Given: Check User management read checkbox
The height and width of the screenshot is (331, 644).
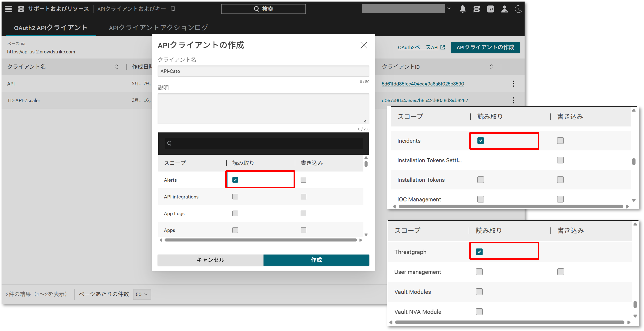Looking at the screenshot, I should coord(479,272).
